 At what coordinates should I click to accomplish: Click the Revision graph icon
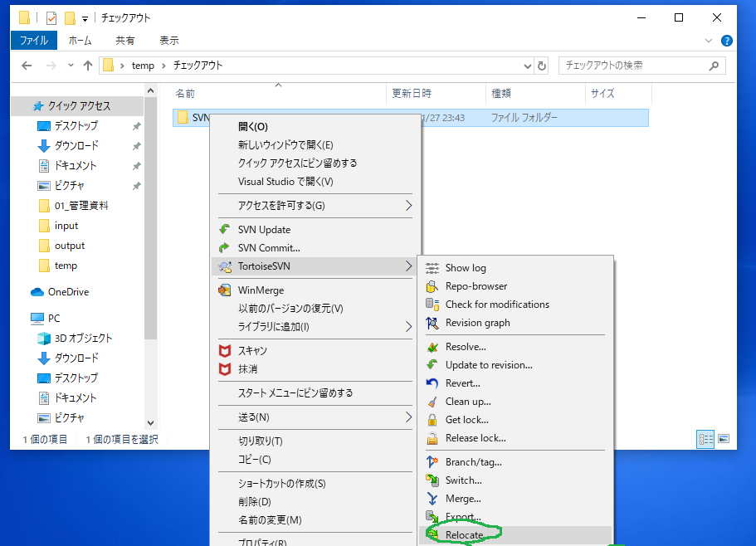pyautogui.click(x=432, y=323)
